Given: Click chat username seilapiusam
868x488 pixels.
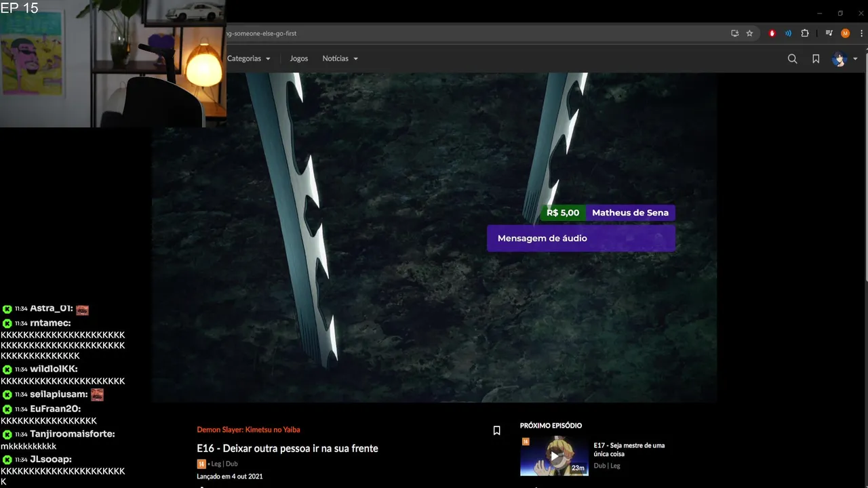Looking at the screenshot, I should 59,394.
